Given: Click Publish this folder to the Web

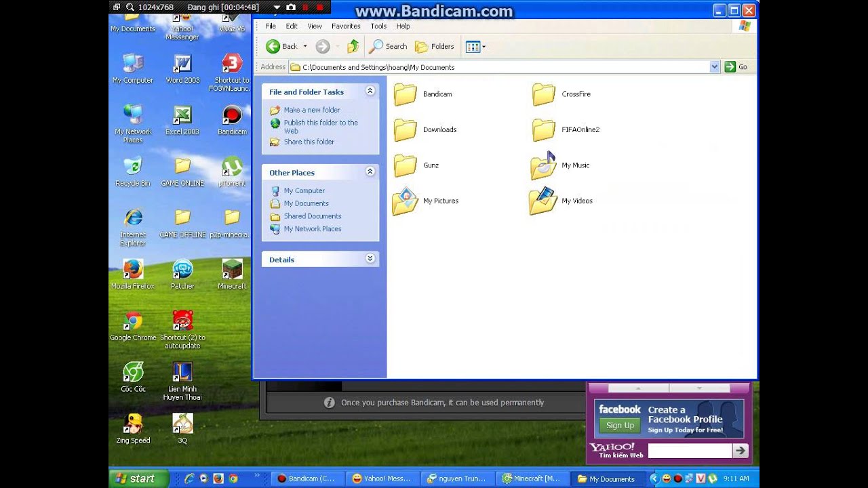Looking at the screenshot, I should (321, 127).
